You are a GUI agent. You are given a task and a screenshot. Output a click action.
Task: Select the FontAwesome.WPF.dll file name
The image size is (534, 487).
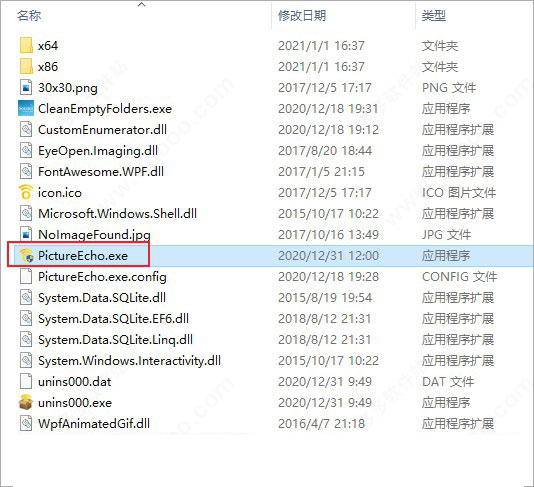101,172
